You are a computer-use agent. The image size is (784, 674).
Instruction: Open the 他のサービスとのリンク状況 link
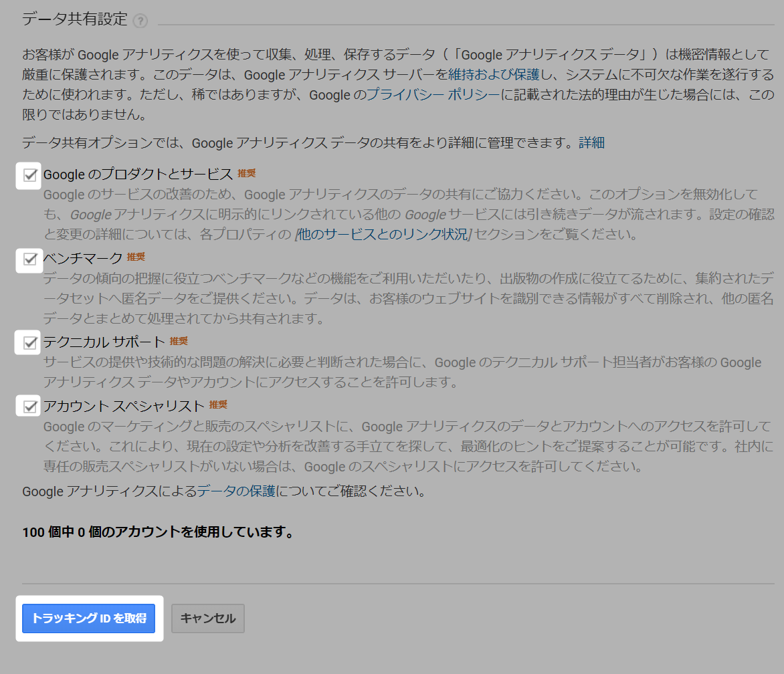pos(383,234)
